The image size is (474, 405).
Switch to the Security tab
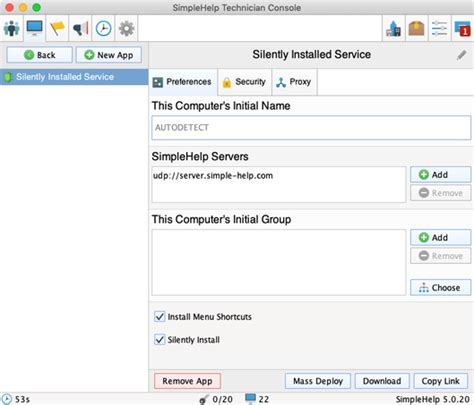244,82
